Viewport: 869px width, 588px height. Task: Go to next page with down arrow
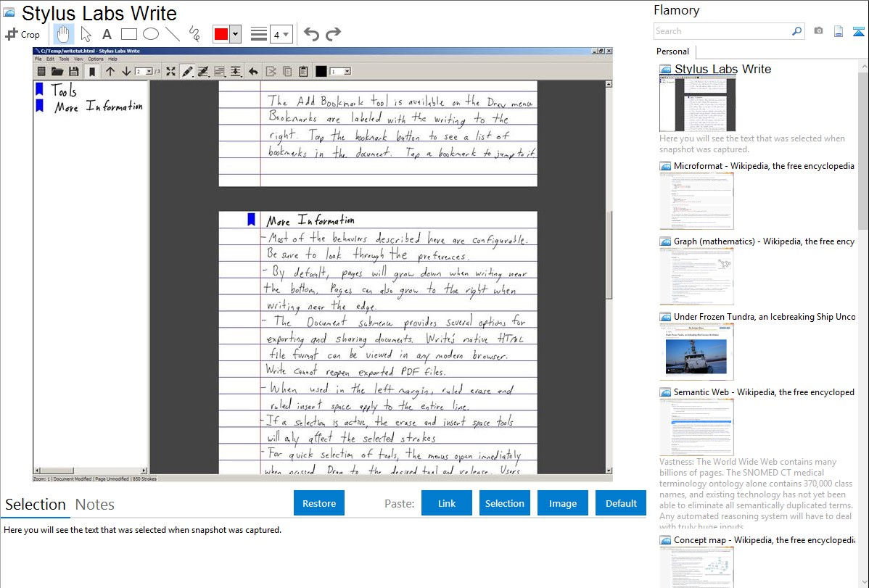[126, 72]
